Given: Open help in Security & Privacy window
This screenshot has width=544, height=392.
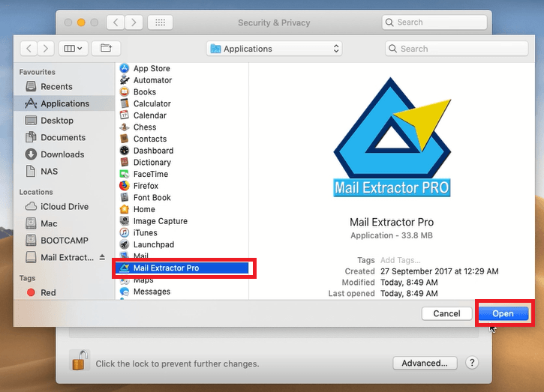Looking at the screenshot, I should pos(472,363).
